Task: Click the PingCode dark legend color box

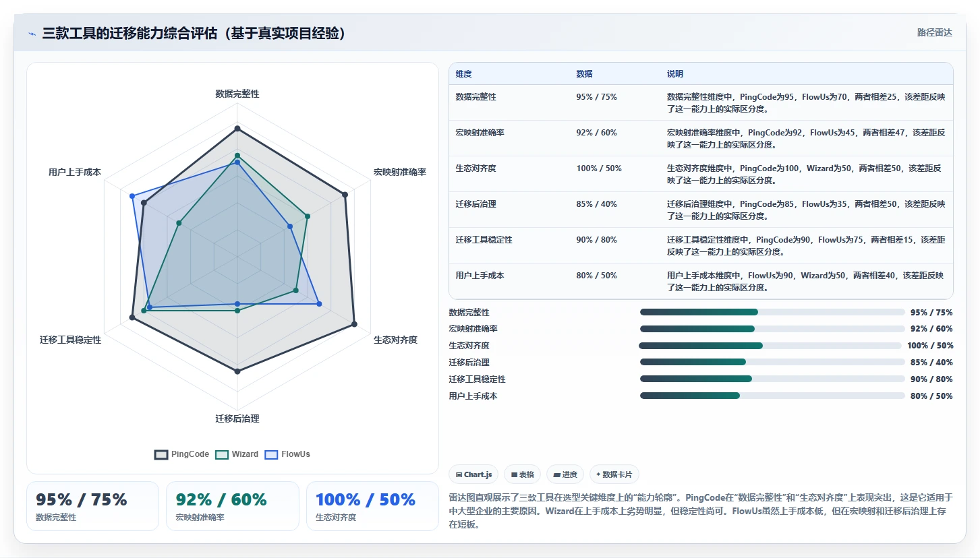Action: click(x=161, y=454)
